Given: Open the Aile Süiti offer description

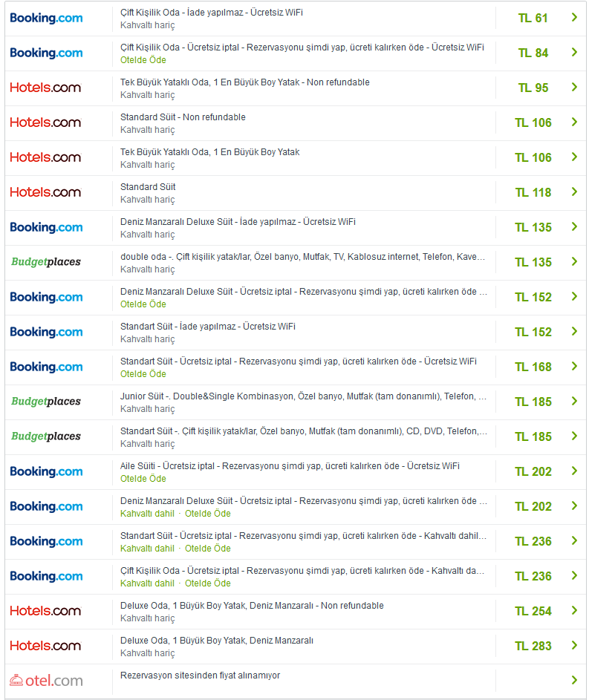Looking at the screenshot, I should click(290, 466).
